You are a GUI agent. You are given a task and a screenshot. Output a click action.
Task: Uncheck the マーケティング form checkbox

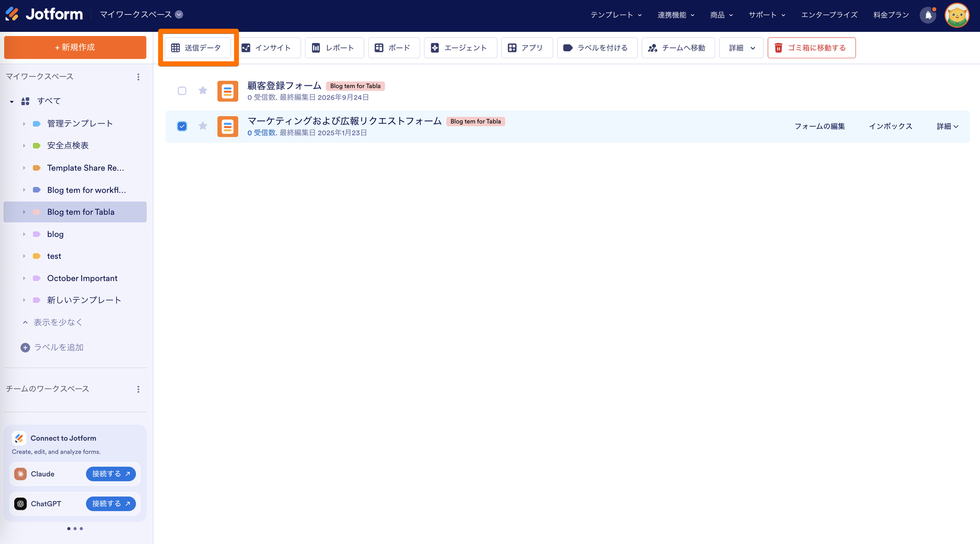coord(182,126)
